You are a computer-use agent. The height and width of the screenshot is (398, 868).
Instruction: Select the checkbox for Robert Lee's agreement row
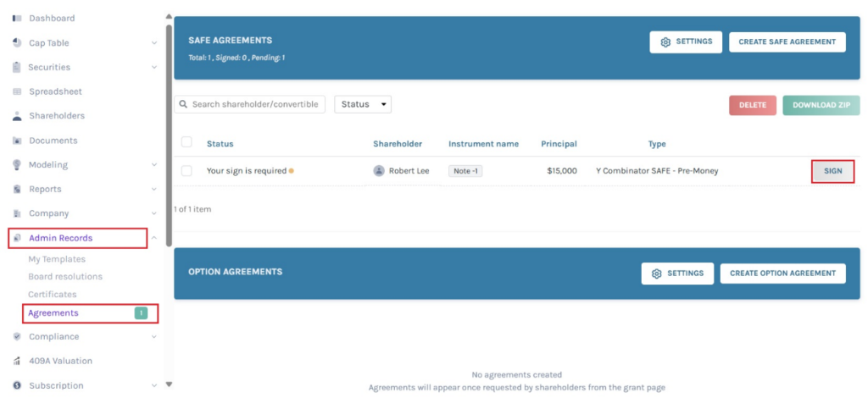[186, 171]
